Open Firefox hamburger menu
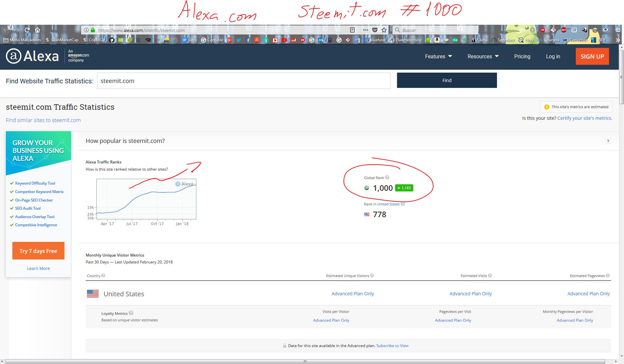The width and height of the screenshot is (624, 364). [x=618, y=30]
